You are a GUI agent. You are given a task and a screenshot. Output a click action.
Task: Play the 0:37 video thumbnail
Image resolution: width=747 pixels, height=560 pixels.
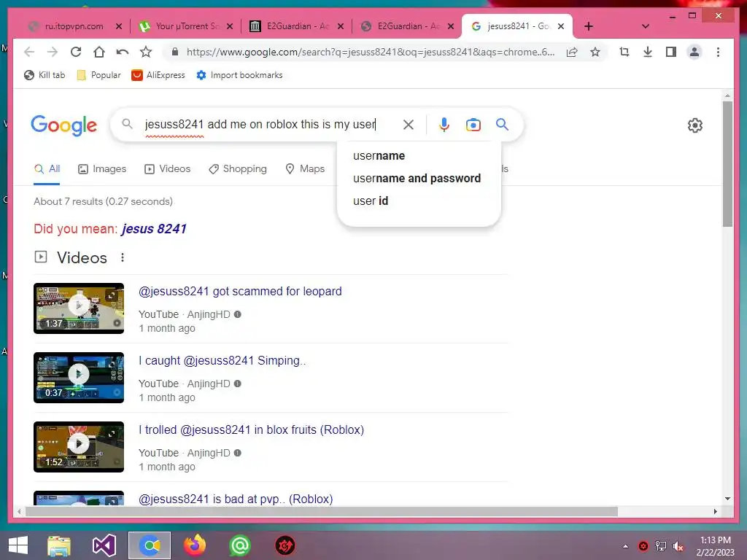[79, 378]
